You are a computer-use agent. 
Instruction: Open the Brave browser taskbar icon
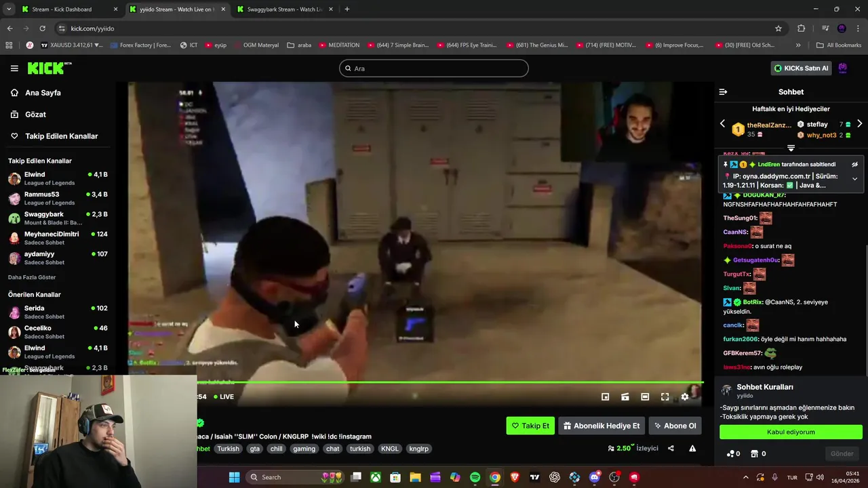coord(515,477)
